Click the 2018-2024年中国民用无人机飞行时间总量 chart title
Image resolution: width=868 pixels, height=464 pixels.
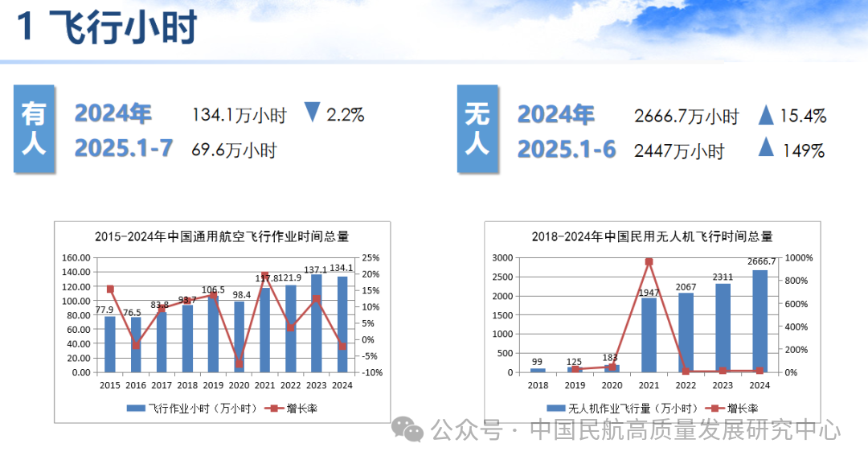tap(652, 236)
